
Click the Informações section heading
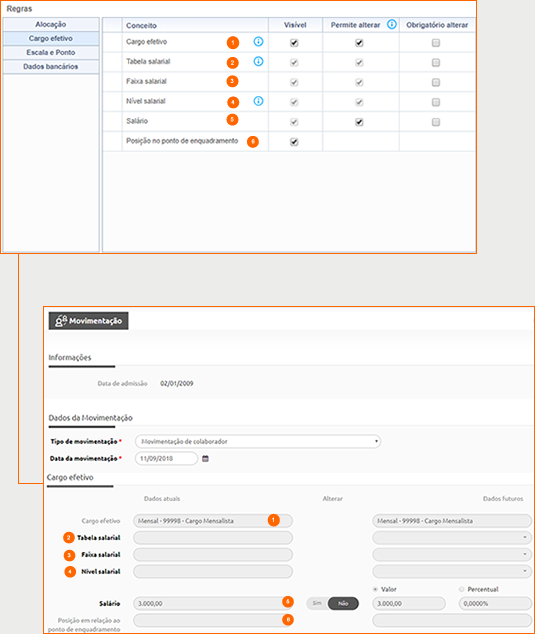pyautogui.click(x=70, y=357)
